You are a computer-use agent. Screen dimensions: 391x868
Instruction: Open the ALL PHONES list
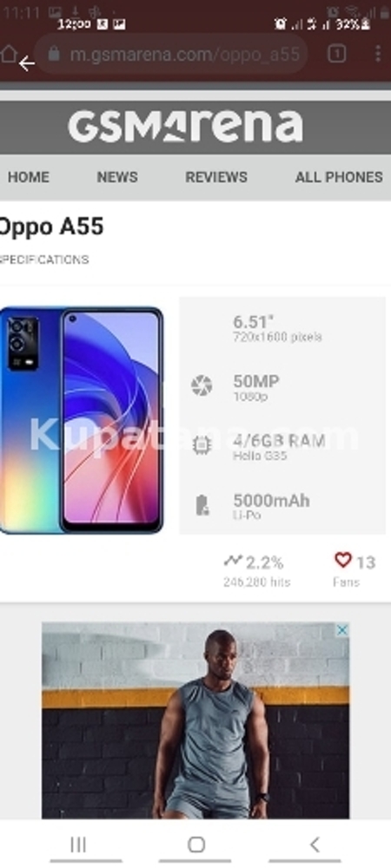click(339, 177)
